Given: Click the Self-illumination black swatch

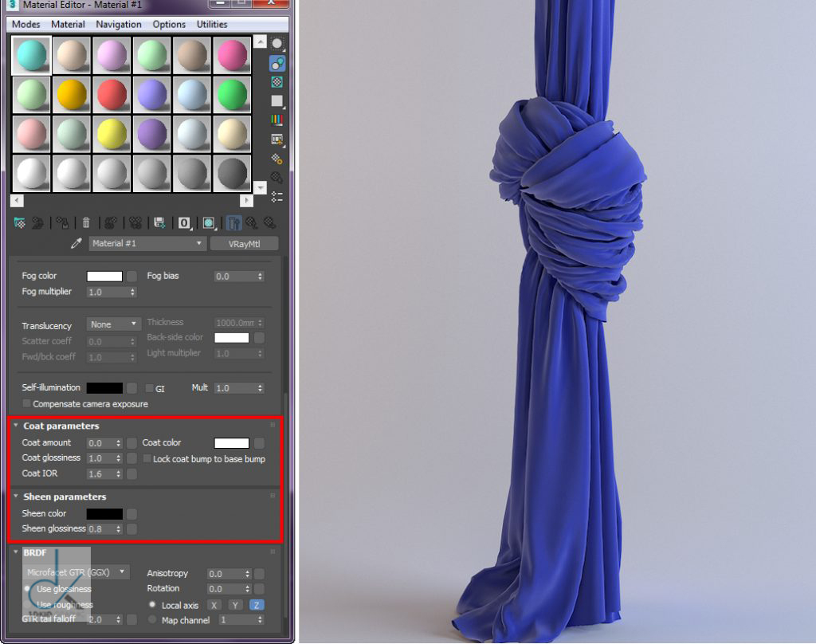Looking at the screenshot, I should click(104, 388).
